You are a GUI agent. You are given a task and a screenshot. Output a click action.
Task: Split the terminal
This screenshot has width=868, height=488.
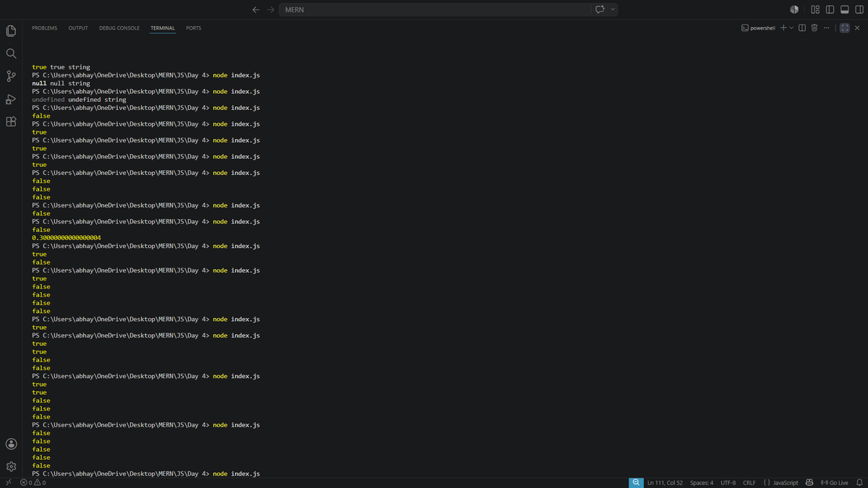point(802,28)
